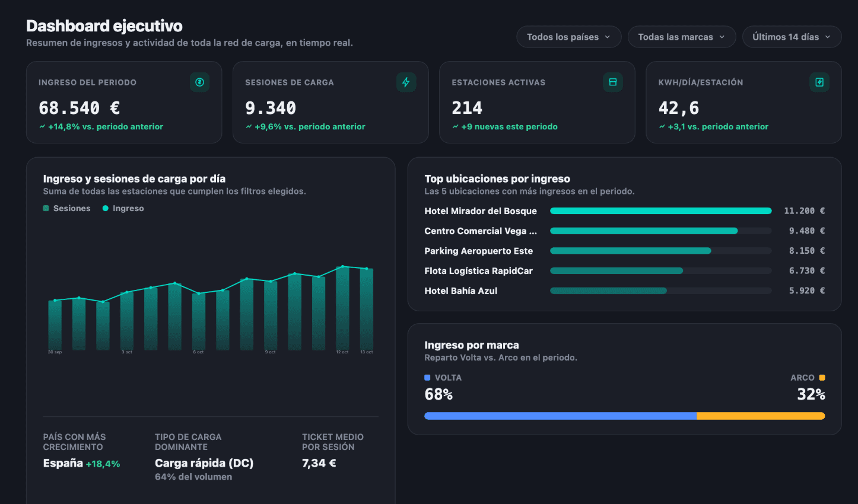The image size is (858, 504).
Task: Click the 6 oct bar in the chart
Action: [x=199, y=321]
